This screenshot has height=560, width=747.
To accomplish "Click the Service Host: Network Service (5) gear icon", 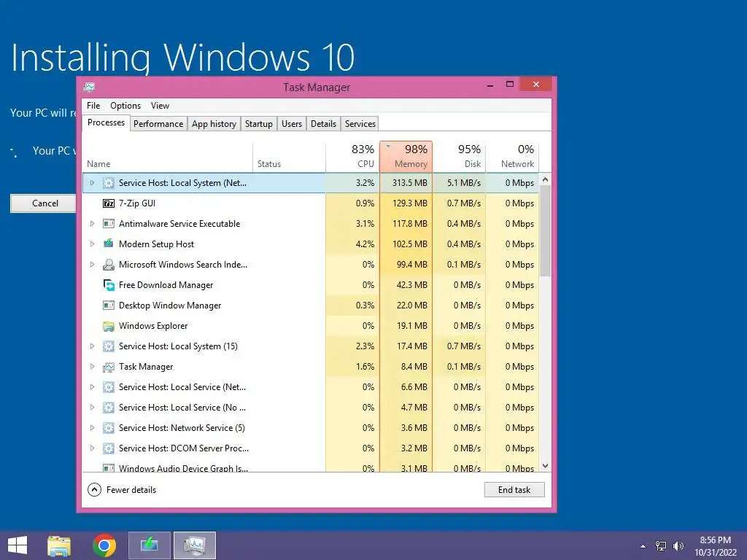I will [x=109, y=427].
